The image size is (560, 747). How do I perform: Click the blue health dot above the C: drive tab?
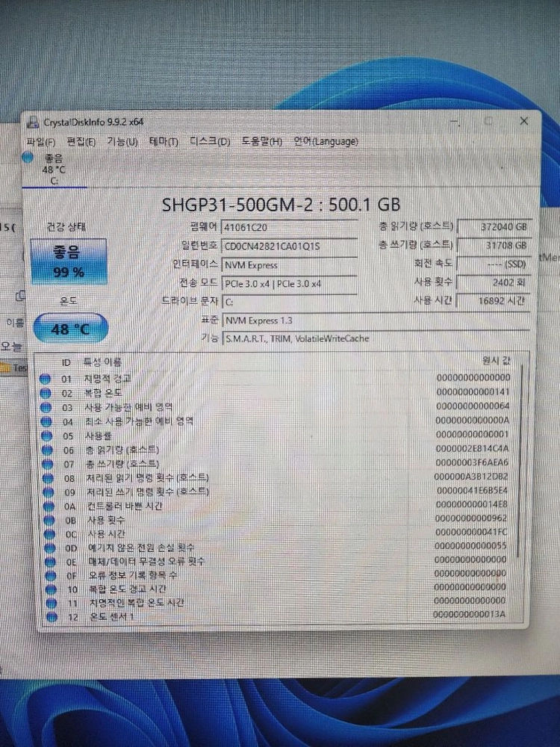click(28, 157)
